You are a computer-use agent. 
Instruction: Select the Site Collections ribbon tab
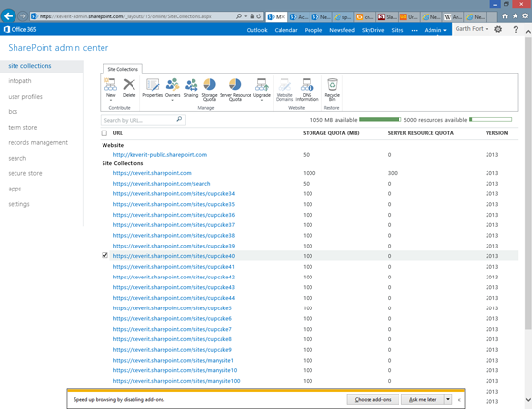point(123,69)
